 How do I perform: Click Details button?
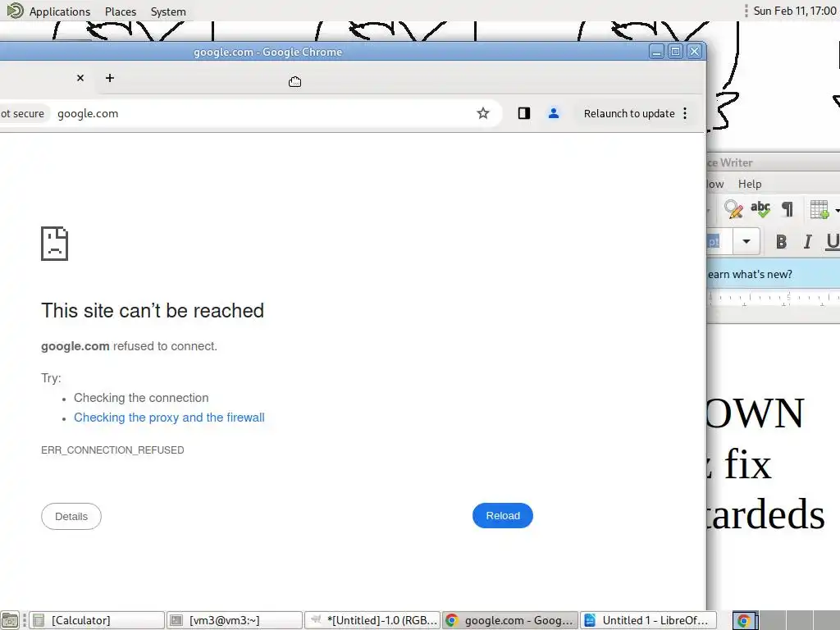(71, 517)
